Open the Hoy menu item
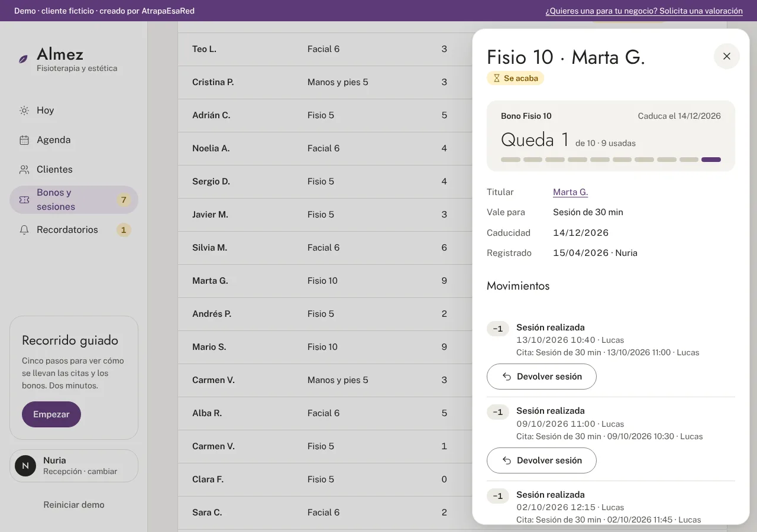The width and height of the screenshot is (757, 532). [74, 111]
